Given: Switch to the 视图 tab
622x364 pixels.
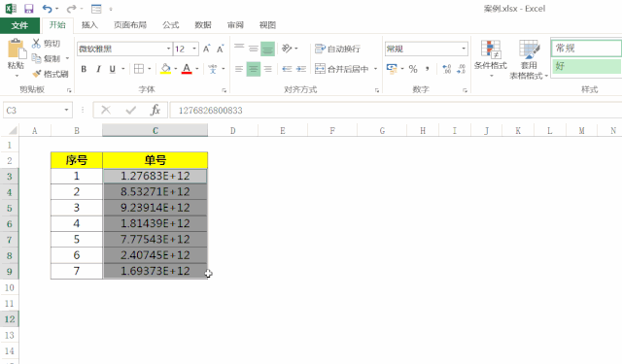Looking at the screenshot, I should point(267,25).
